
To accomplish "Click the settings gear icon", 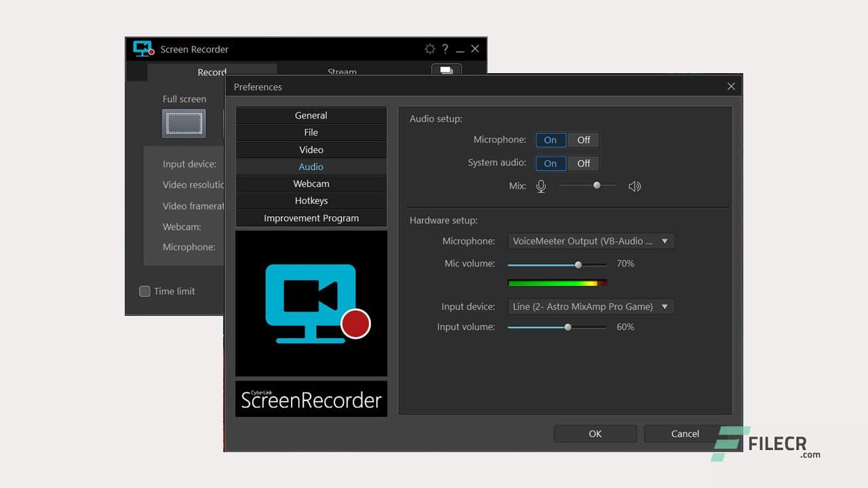I will point(430,49).
